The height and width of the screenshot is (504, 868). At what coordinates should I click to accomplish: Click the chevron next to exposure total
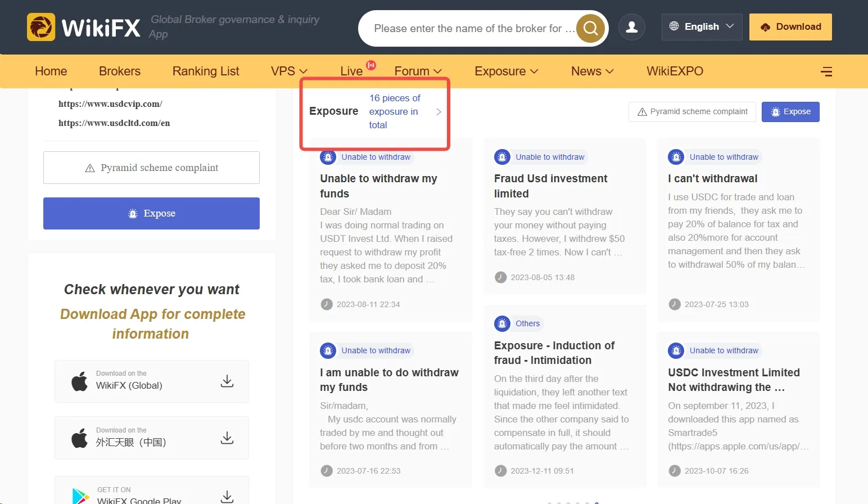(438, 112)
